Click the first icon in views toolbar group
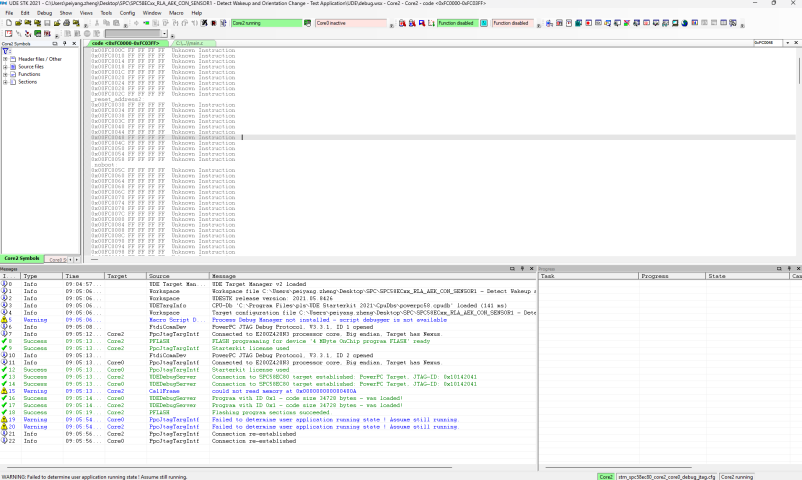 [549, 23]
